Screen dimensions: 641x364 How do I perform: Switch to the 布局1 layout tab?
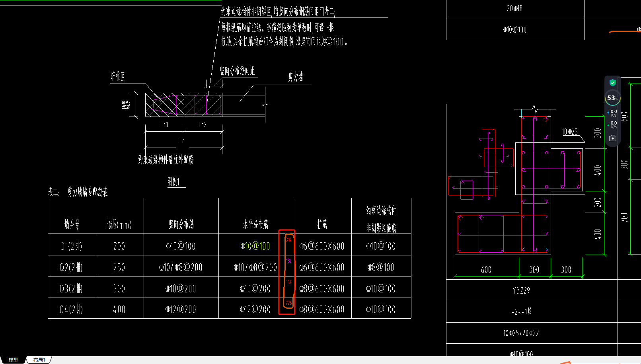(39, 360)
